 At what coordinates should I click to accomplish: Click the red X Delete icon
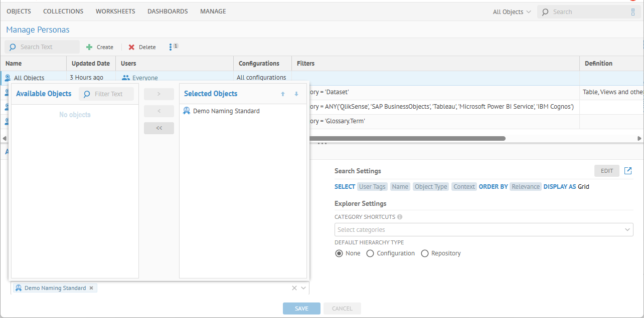click(x=131, y=47)
